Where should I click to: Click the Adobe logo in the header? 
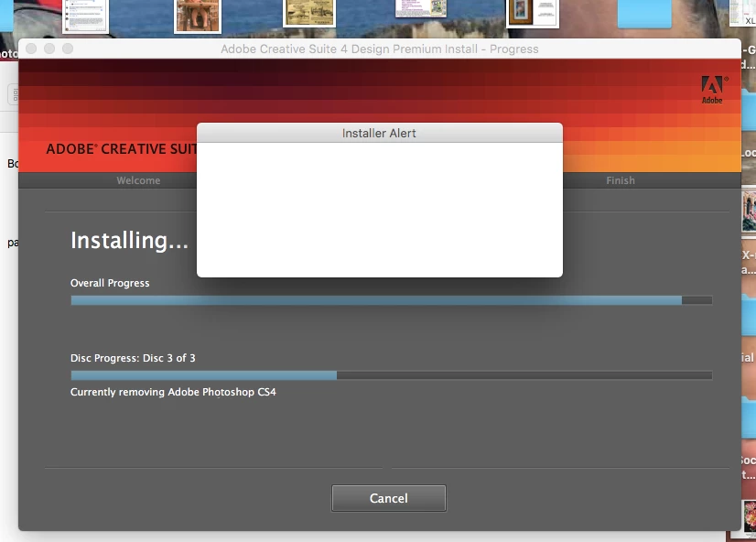coord(713,90)
